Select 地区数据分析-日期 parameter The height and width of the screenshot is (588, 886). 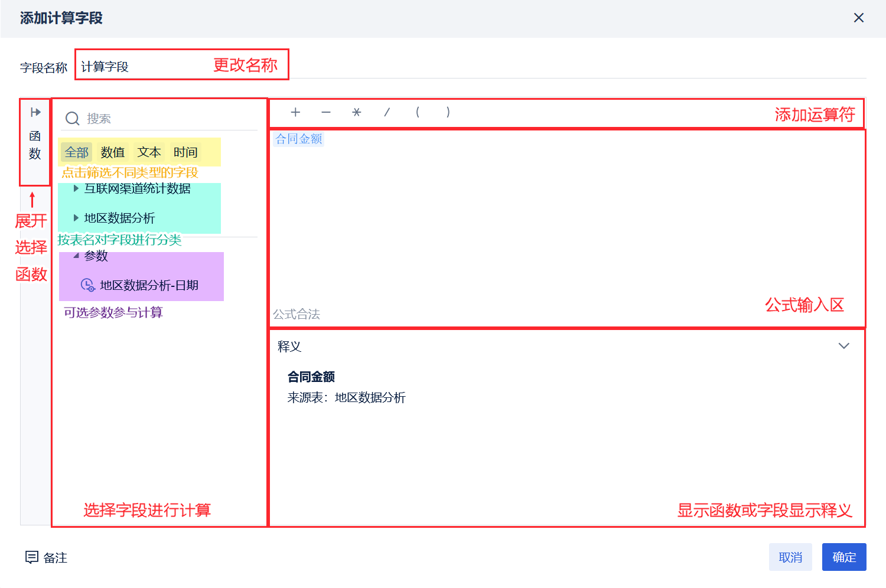(139, 285)
